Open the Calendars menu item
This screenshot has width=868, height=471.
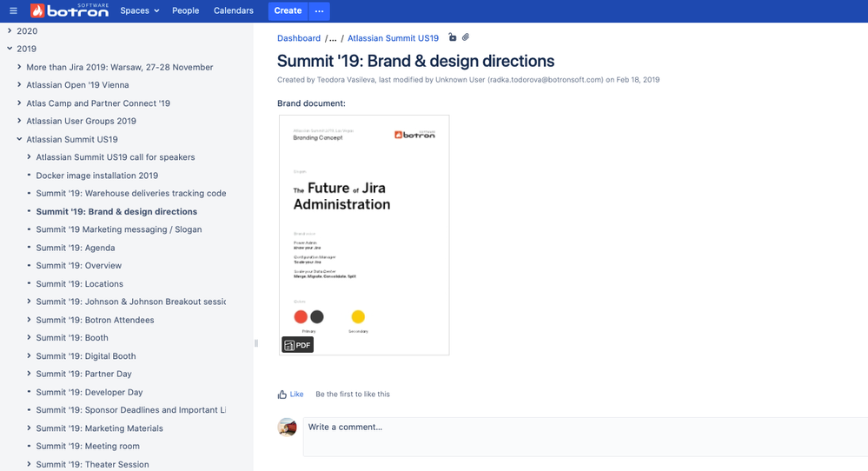[x=234, y=10]
